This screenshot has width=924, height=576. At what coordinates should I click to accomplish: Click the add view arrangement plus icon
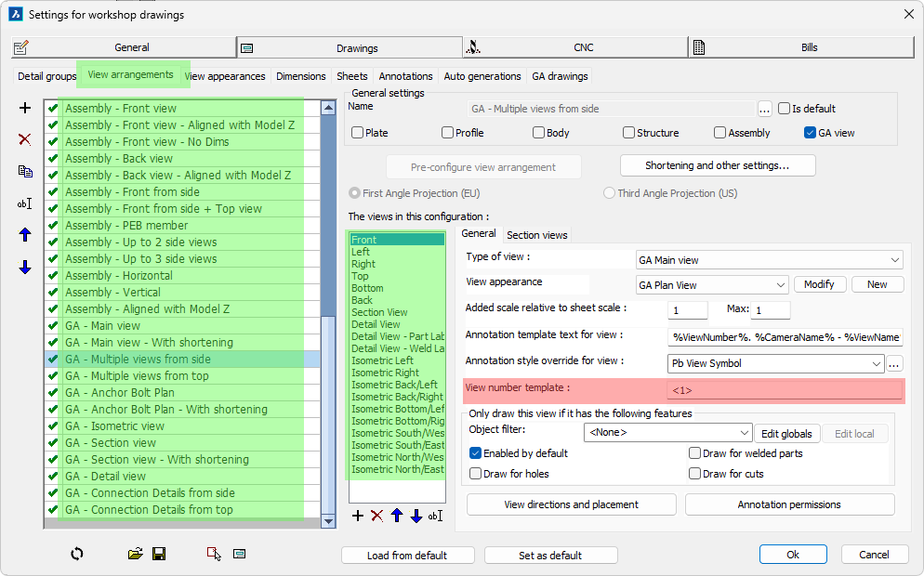click(x=25, y=109)
